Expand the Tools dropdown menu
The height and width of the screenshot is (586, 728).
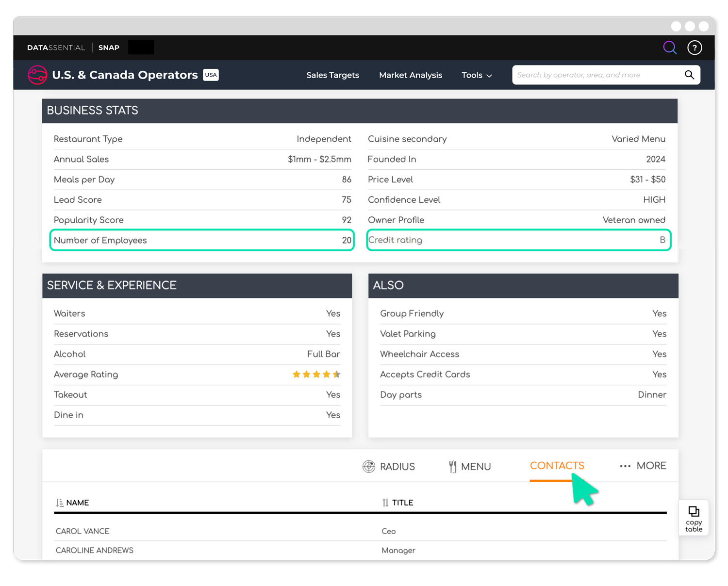[x=477, y=75]
